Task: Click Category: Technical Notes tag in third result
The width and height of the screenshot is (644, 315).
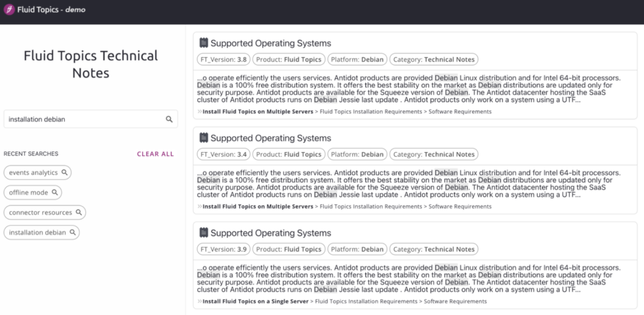Action: [x=434, y=249]
